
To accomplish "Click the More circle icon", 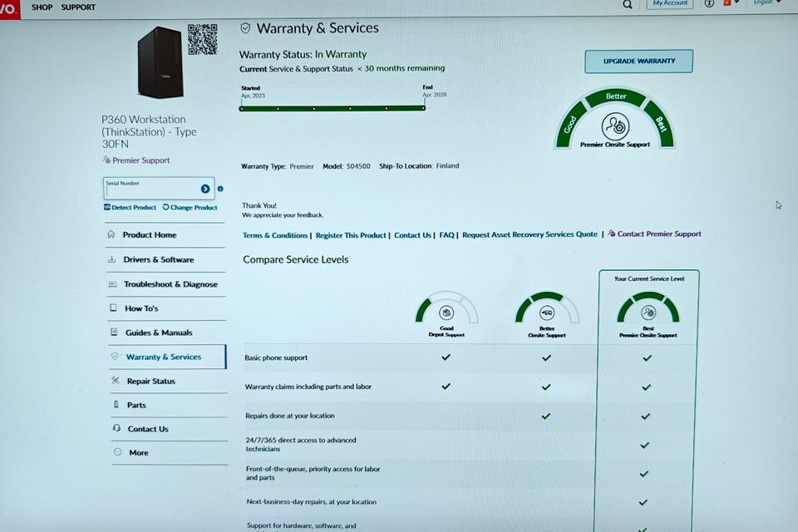I will (117, 451).
